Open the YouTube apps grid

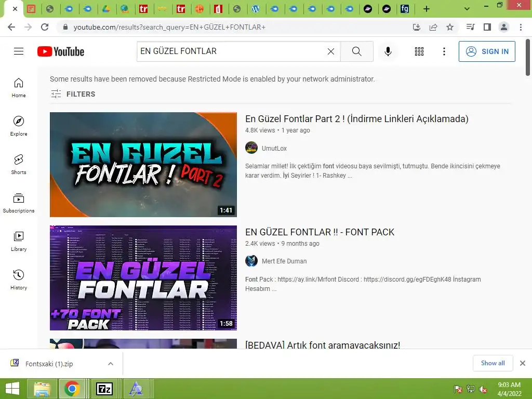(419, 51)
